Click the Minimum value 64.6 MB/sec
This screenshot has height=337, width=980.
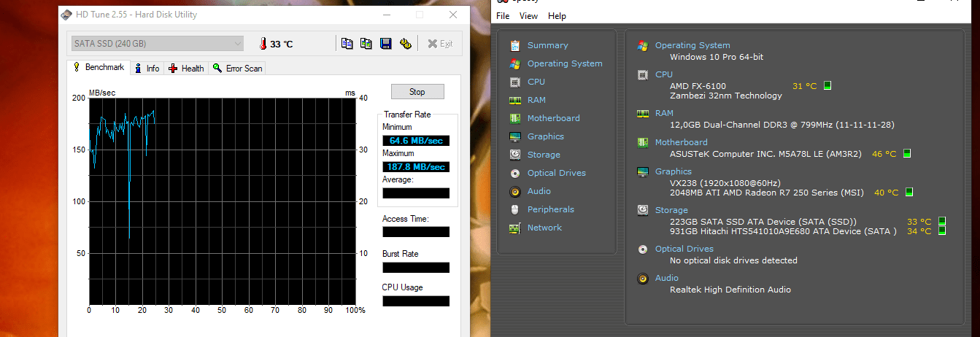(416, 141)
